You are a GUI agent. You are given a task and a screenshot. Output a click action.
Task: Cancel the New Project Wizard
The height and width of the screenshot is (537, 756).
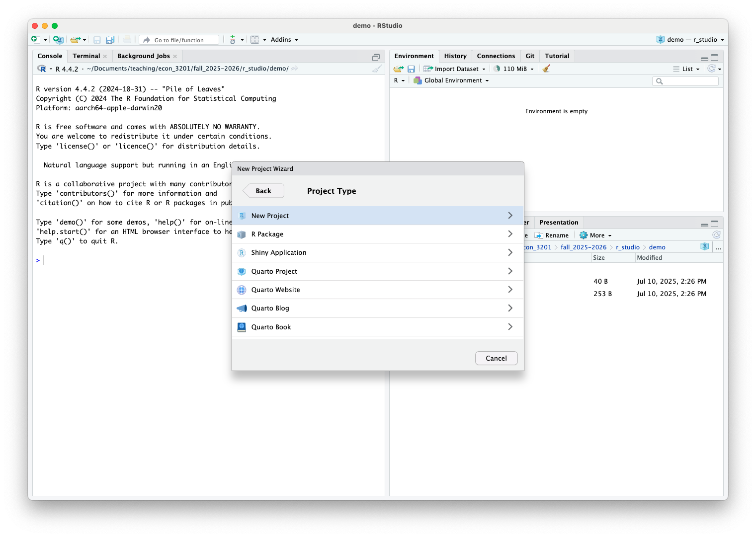tap(496, 358)
